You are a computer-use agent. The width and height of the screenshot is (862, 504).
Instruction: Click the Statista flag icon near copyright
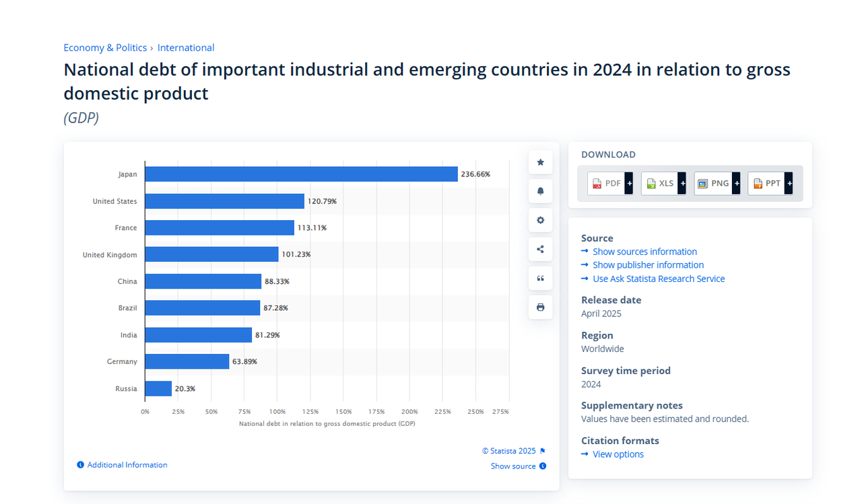pyautogui.click(x=543, y=451)
